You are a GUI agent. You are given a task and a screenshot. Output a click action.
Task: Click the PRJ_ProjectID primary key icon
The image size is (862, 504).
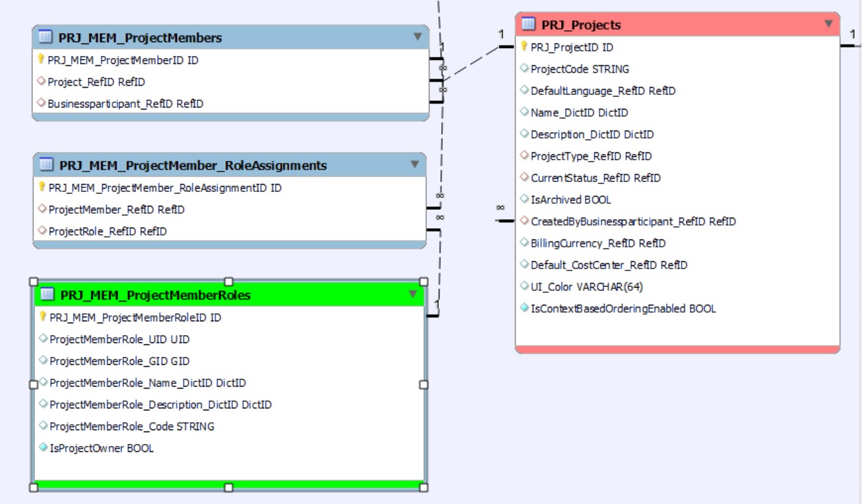pyautogui.click(x=524, y=47)
